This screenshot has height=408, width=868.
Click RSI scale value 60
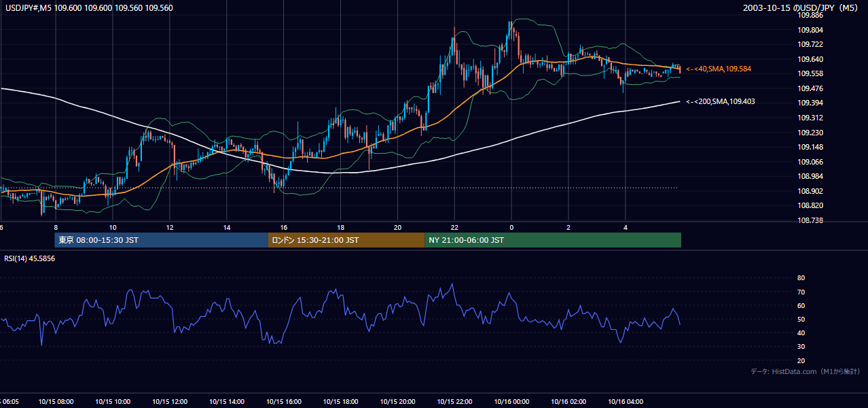point(801,305)
